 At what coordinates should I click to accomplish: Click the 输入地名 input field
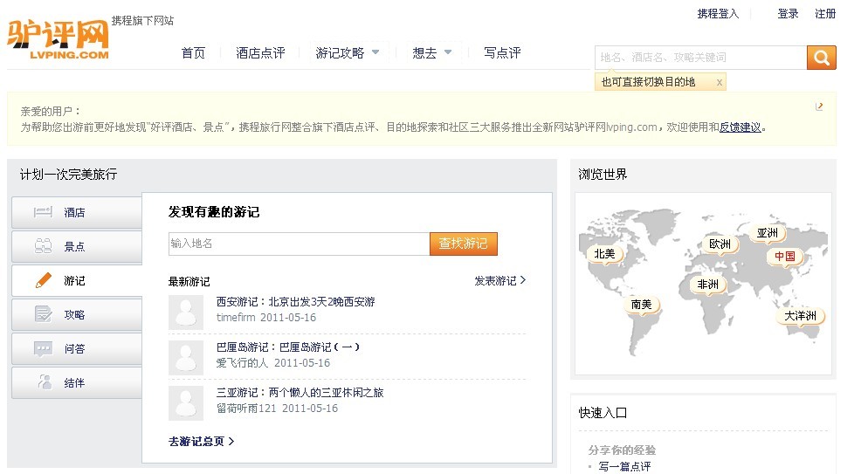click(299, 244)
